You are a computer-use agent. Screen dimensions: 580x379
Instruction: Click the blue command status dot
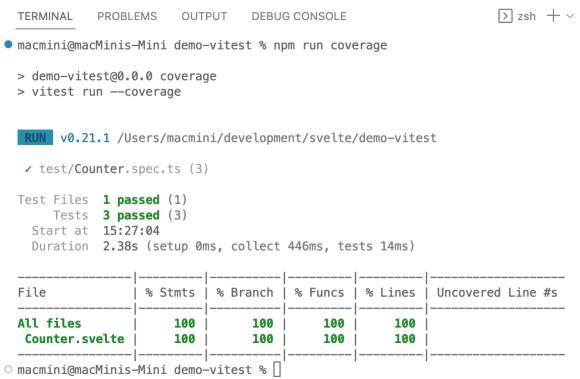point(8,45)
